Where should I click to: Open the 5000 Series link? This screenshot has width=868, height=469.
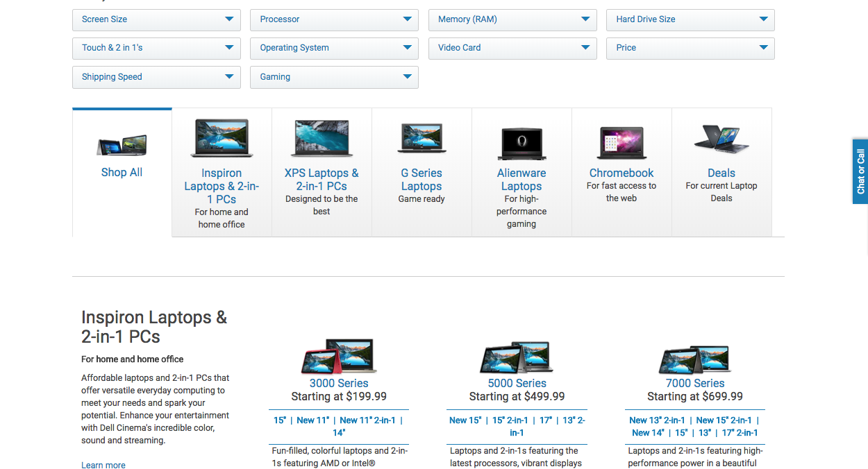coord(517,383)
